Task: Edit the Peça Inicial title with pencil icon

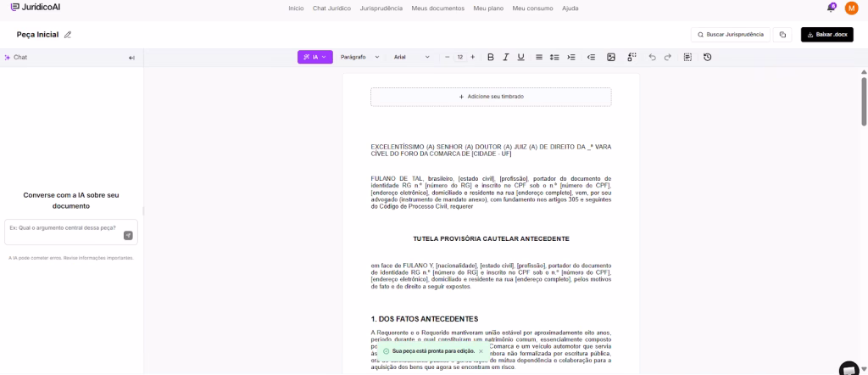Action: [68, 34]
